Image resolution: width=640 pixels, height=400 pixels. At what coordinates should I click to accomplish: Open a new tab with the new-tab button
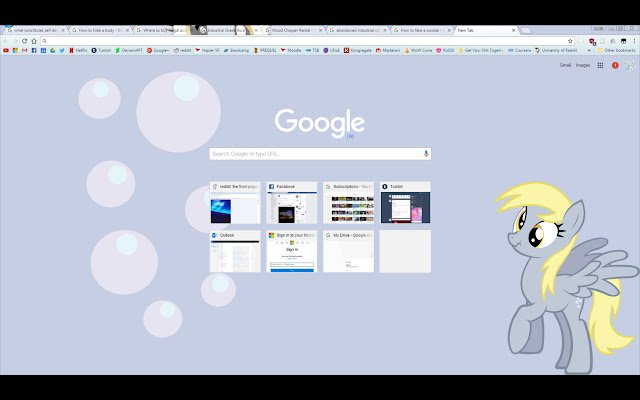pos(526,30)
